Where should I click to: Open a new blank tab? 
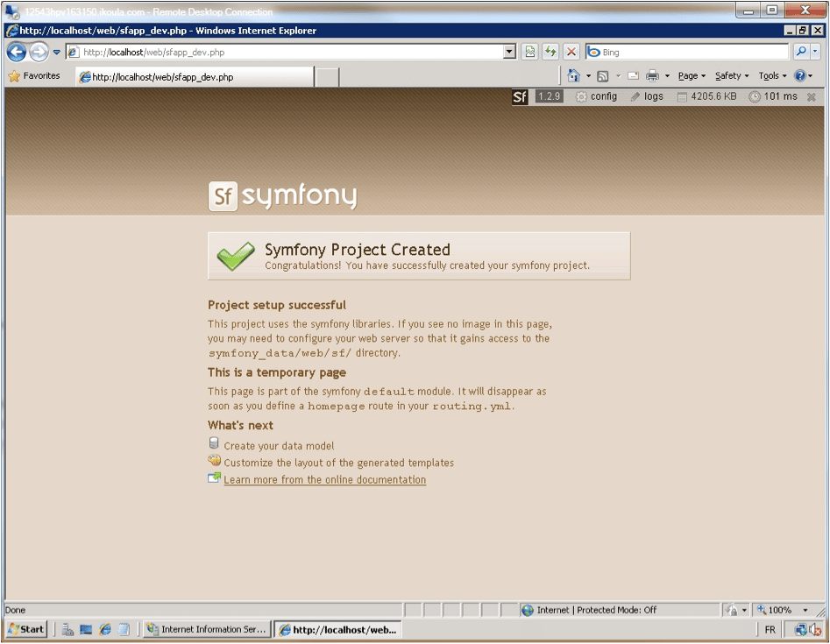327,77
